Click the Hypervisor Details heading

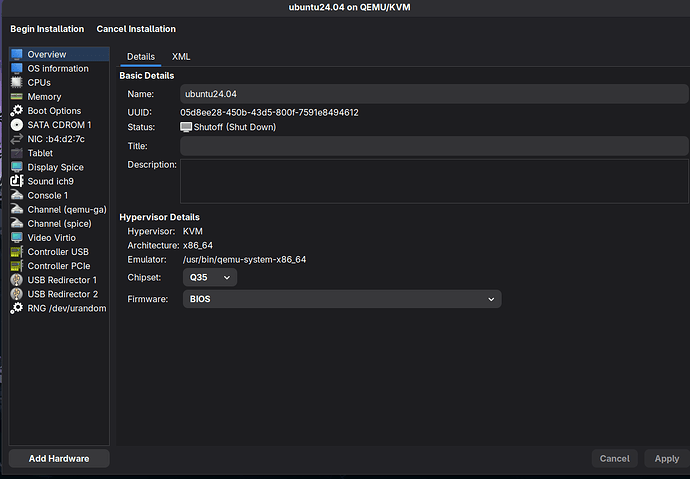point(159,217)
